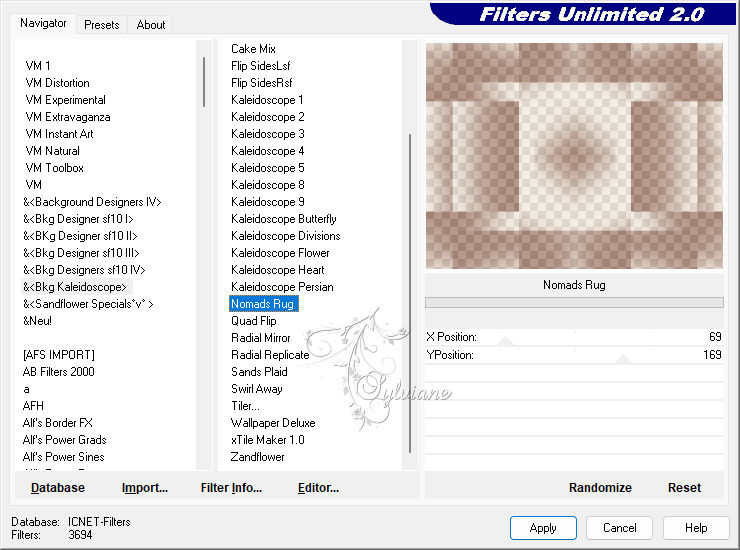Screen dimensions: 740x550
Task: Select Alf's Power Grads category
Action: click(x=64, y=440)
